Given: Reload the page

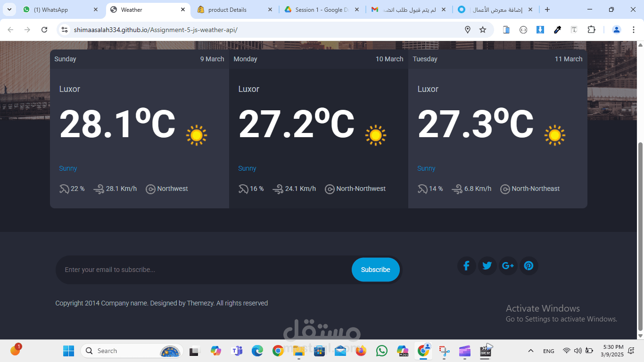Looking at the screenshot, I should click(44, 30).
